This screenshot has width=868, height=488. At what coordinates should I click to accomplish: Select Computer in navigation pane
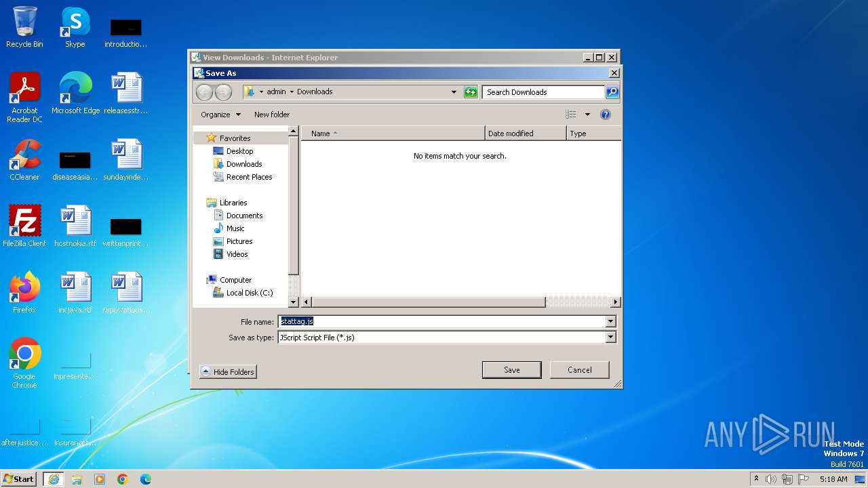(235, 280)
